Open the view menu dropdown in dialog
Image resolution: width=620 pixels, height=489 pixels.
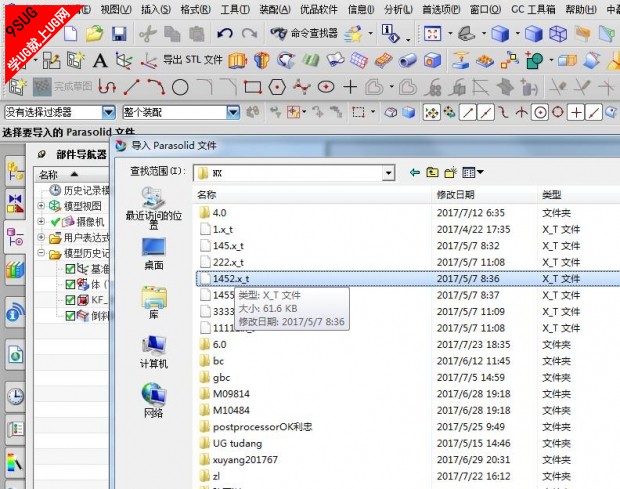click(x=473, y=172)
